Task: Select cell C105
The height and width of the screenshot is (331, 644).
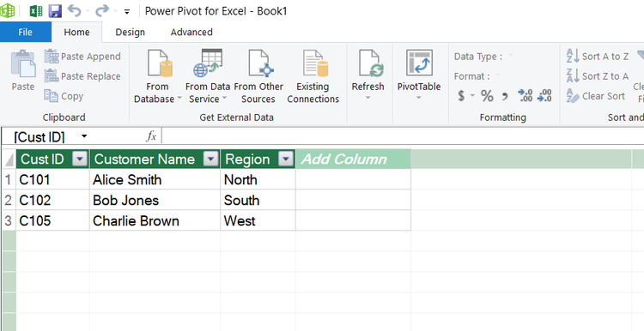Action: (52, 220)
